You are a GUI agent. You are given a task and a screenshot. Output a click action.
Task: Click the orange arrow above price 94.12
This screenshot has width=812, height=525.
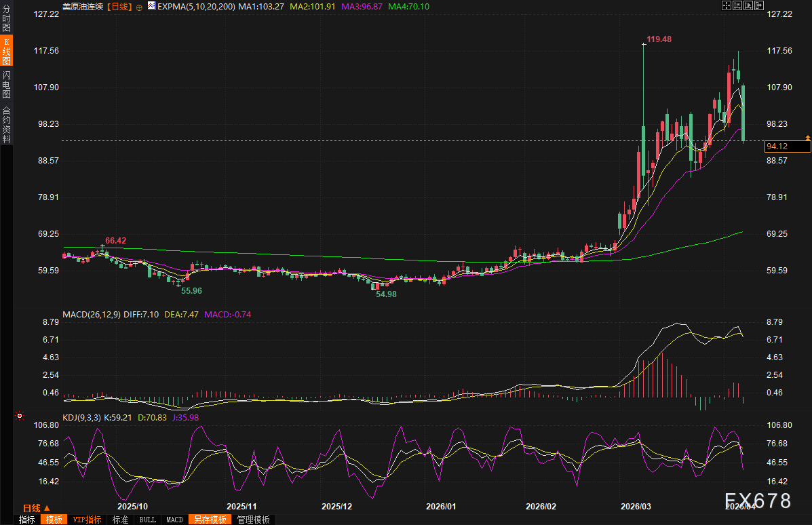pyautogui.click(x=807, y=138)
